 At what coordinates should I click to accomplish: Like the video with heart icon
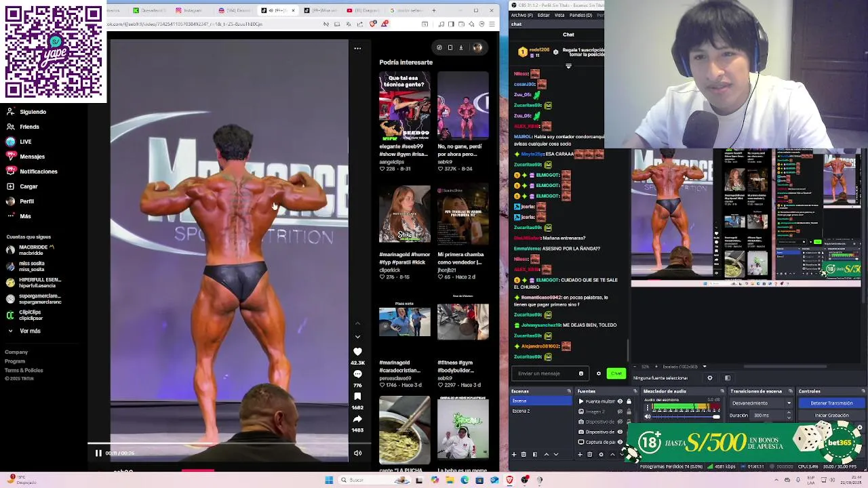[x=357, y=352]
